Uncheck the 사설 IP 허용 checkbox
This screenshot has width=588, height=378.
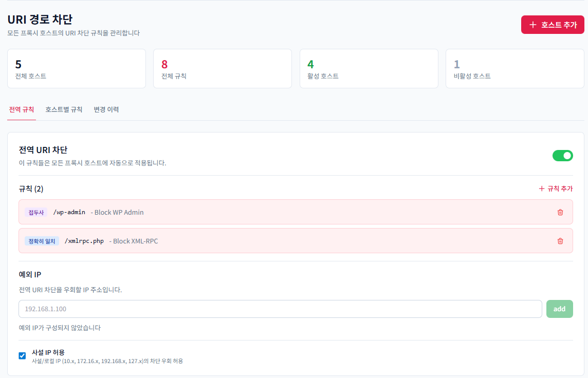click(21, 355)
